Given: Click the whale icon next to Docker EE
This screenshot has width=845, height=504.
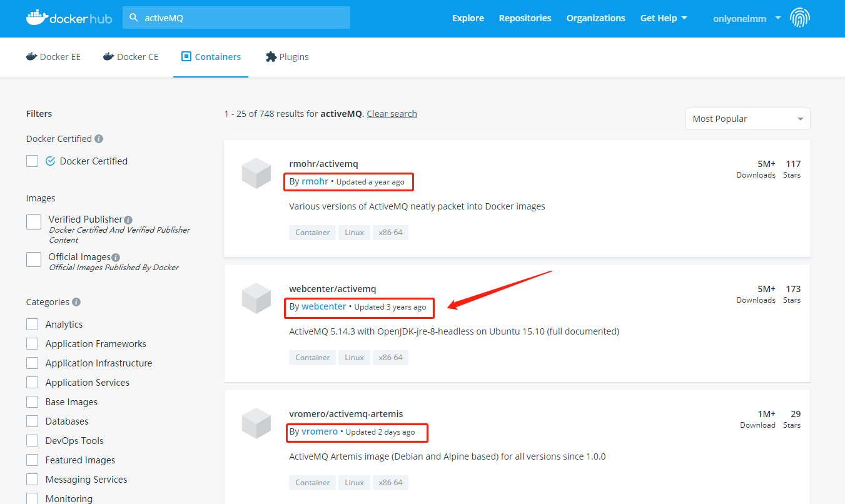Looking at the screenshot, I should point(31,56).
